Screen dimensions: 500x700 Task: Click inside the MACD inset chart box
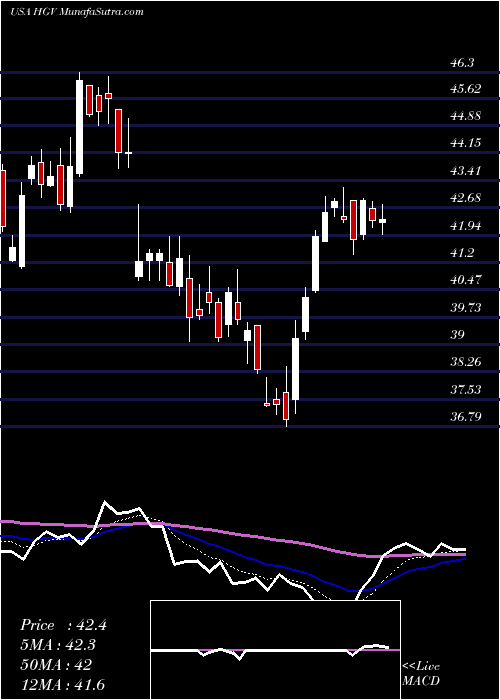tap(275, 650)
